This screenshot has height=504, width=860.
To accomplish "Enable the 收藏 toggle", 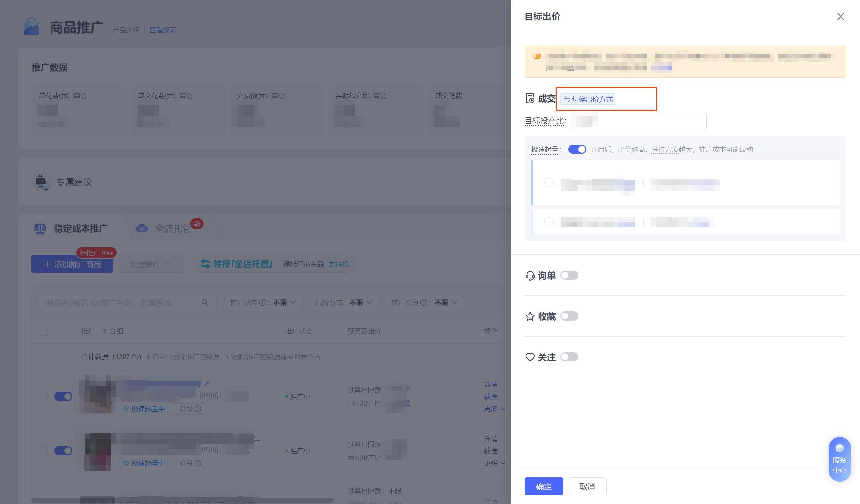I will pos(569,316).
